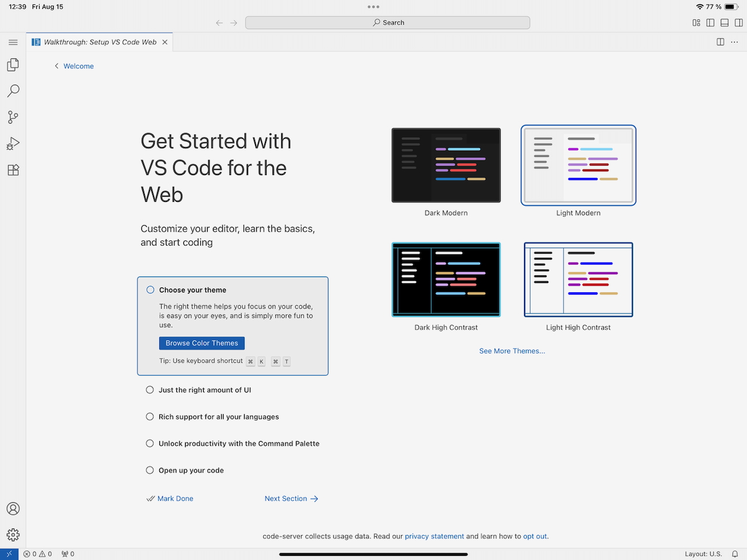Mark Rich support for all your languages step
Screen dimensions: 747x560
tap(150, 416)
